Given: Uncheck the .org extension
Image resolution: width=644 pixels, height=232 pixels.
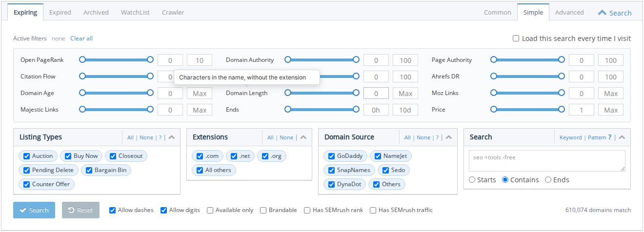Looking at the screenshot, I should click(265, 156).
